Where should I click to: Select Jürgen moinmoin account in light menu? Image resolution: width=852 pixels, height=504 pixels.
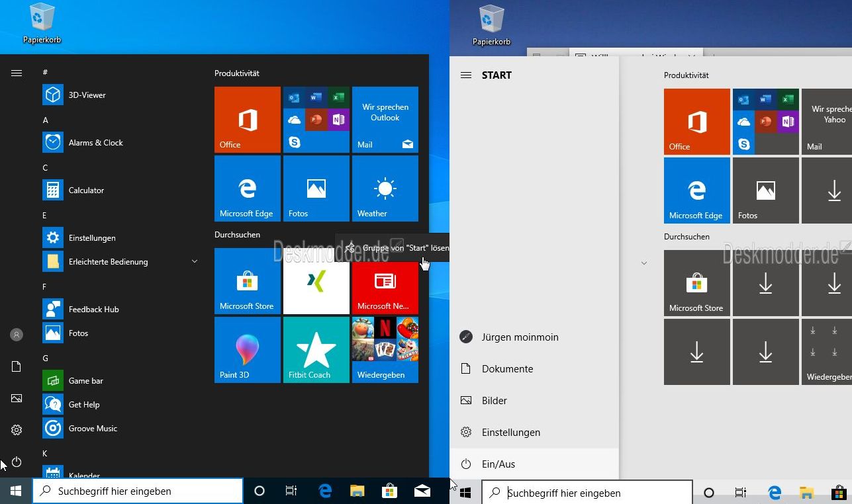534,337
